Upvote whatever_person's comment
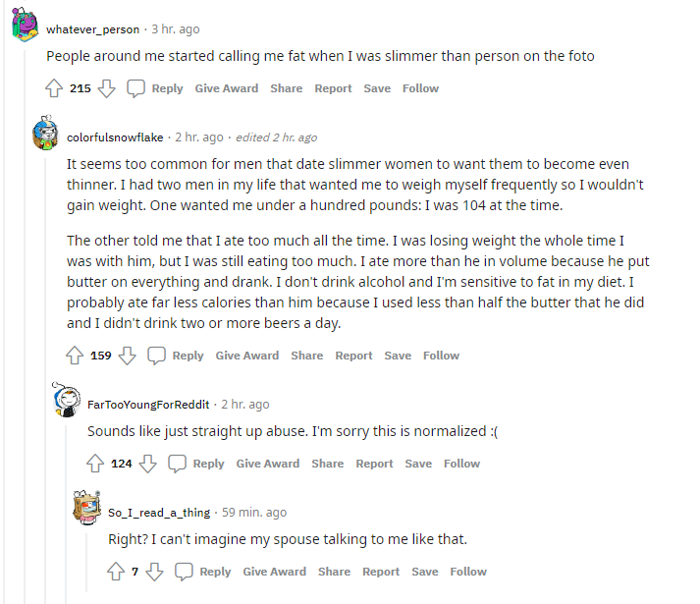Screen dimensions: 700x604 click(54, 88)
